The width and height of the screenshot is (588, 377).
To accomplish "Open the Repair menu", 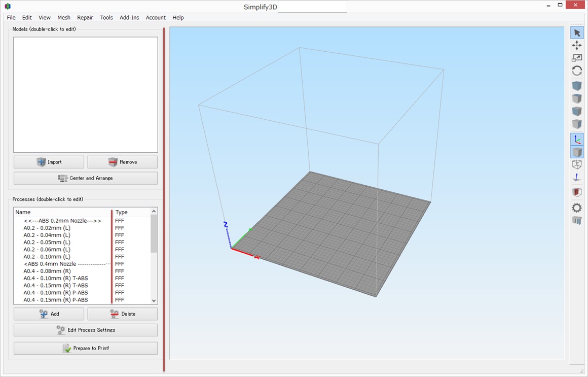I will [x=85, y=18].
